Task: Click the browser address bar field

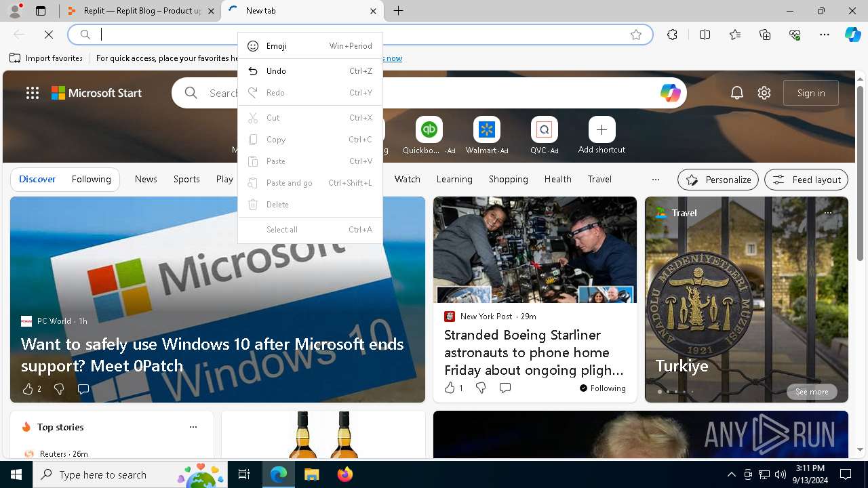Action: point(360,35)
